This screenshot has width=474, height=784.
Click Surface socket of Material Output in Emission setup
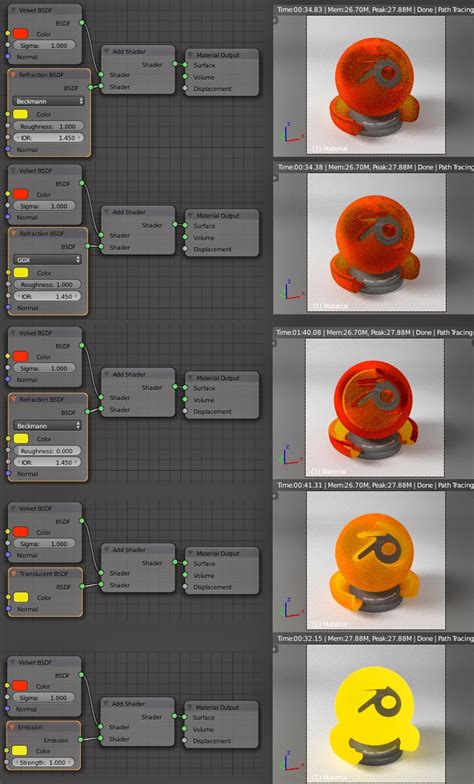[184, 717]
